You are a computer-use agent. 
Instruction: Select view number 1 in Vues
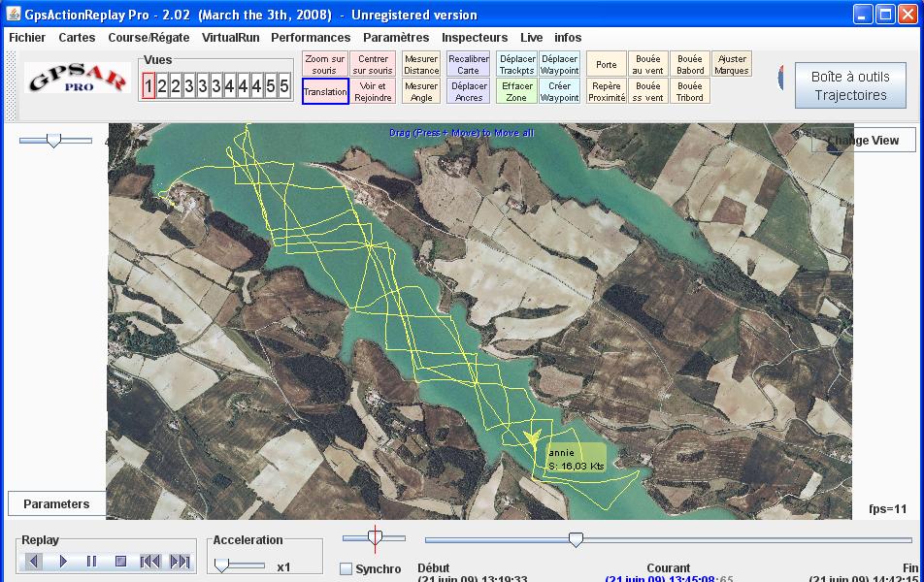point(148,86)
